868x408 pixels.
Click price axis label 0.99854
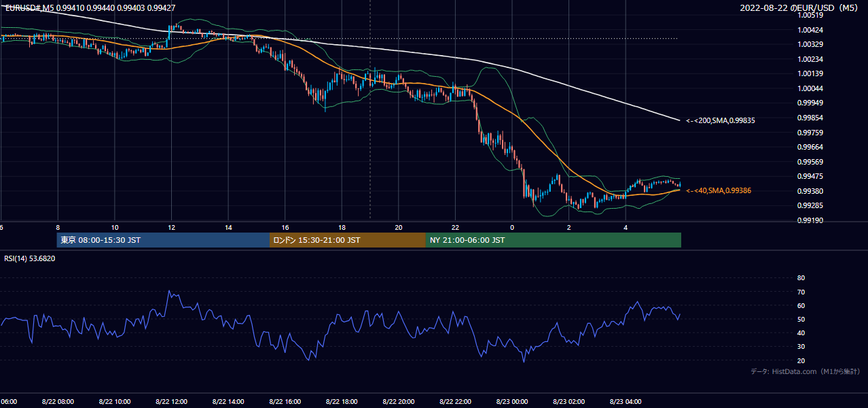(809, 118)
